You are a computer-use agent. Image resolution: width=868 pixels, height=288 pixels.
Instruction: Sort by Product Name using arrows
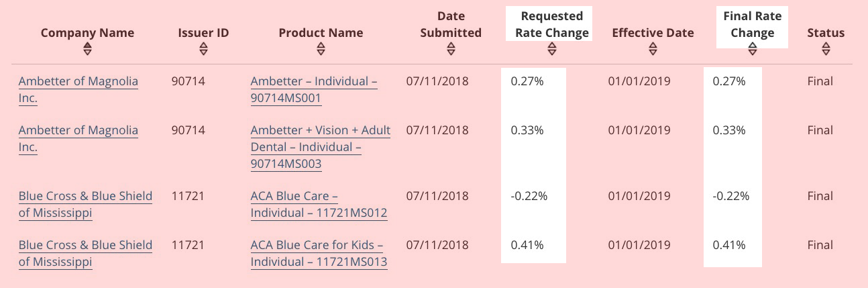click(321, 49)
